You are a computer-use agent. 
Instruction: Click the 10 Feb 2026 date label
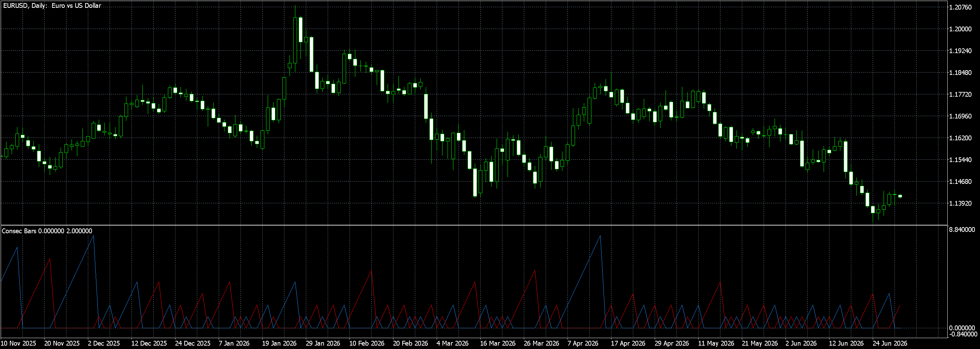[x=367, y=343]
